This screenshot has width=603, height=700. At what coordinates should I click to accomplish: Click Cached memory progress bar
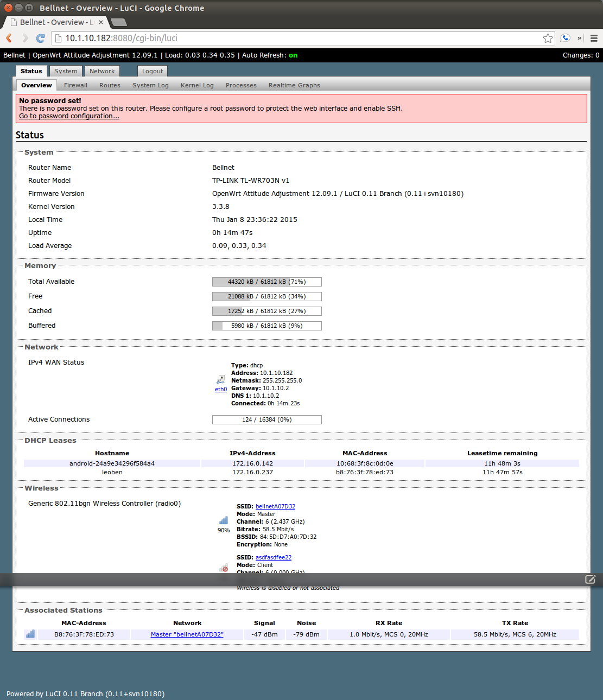click(267, 311)
